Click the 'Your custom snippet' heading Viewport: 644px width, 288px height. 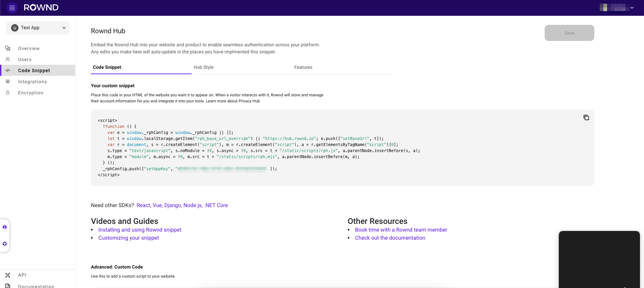(x=113, y=86)
